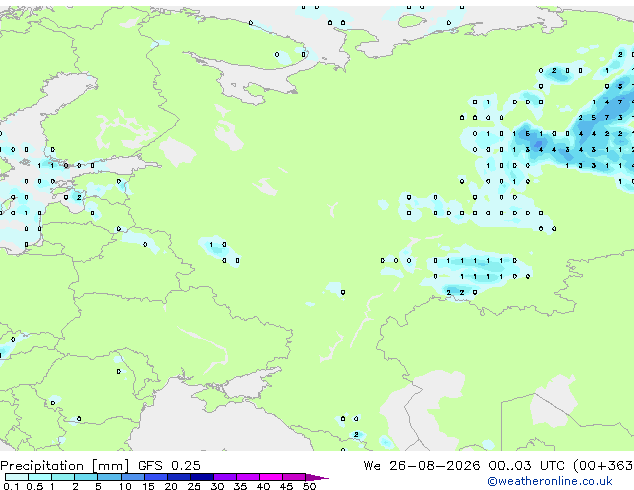Click the '35' legend label
Image resolution: width=634 pixels, height=490 pixels.
(240, 486)
